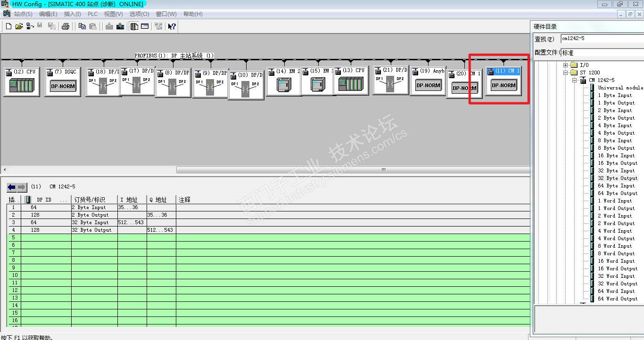
Task: Select the (7) DSQC DP-NORM slave
Action: [63, 81]
